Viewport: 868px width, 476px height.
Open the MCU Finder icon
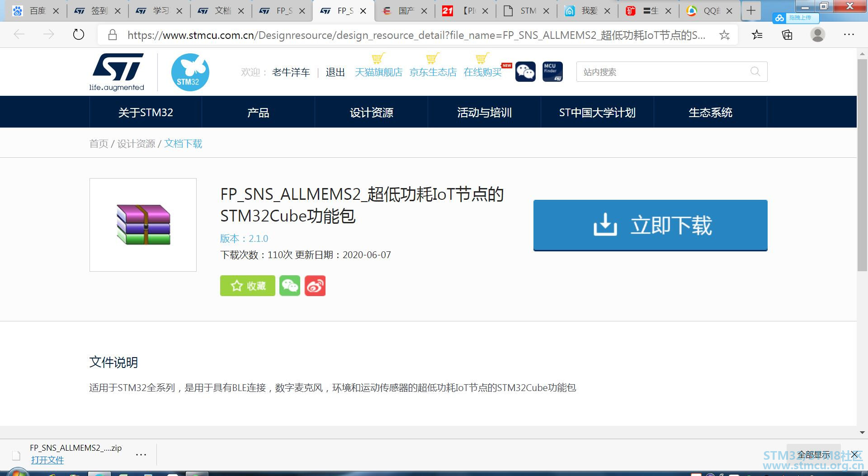tap(552, 72)
